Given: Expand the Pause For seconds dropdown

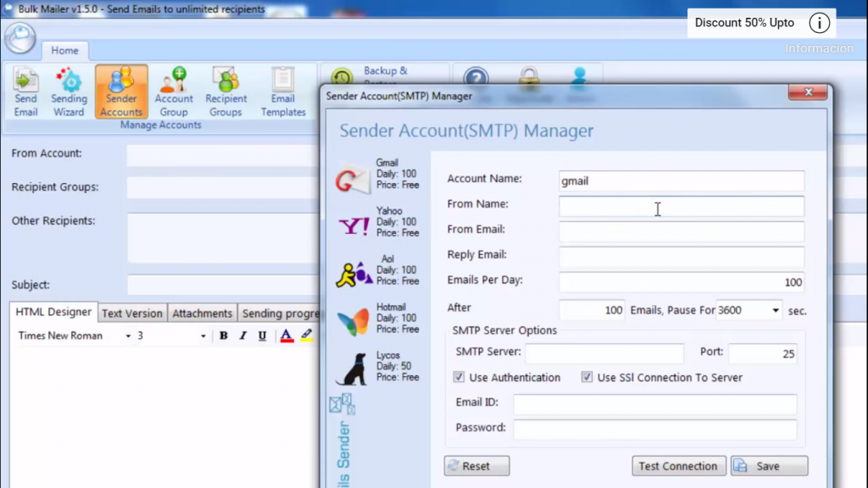Looking at the screenshot, I should pyautogui.click(x=775, y=311).
